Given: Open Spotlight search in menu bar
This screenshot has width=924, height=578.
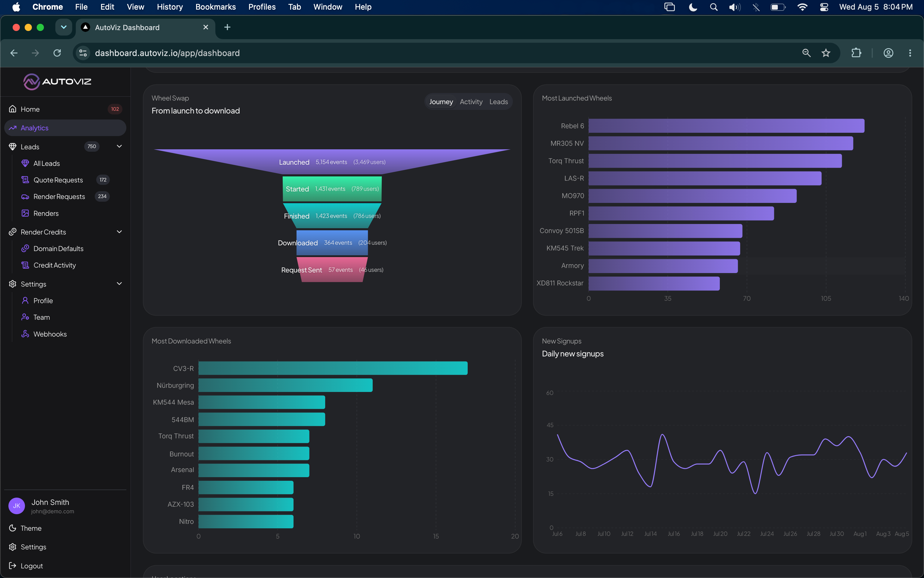Looking at the screenshot, I should click(x=713, y=7).
